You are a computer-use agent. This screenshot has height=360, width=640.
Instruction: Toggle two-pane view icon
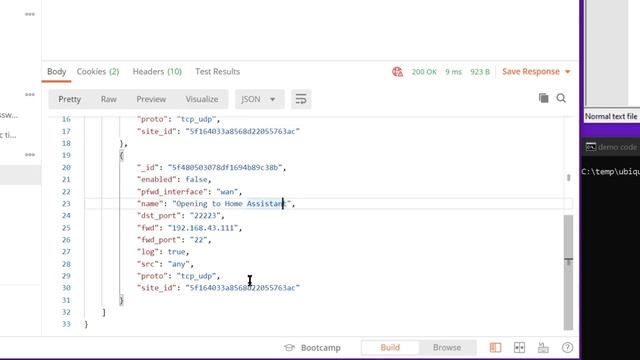[x=519, y=348]
